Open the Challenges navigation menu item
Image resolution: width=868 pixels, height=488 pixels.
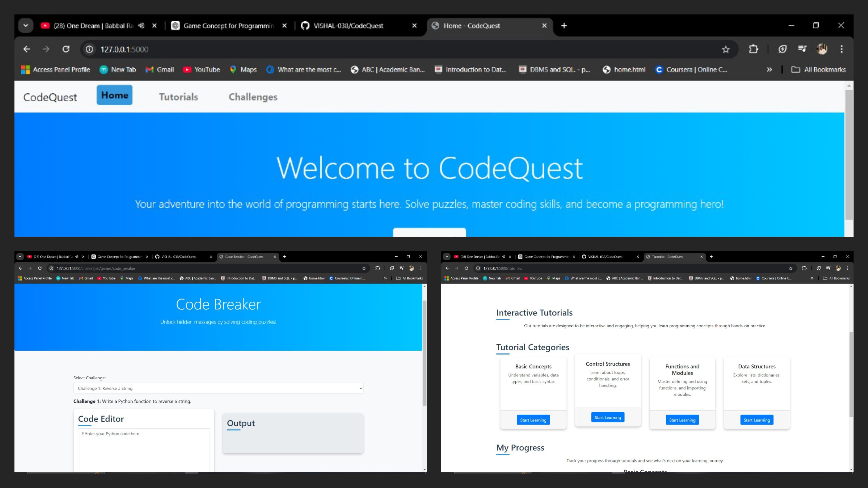click(253, 96)
